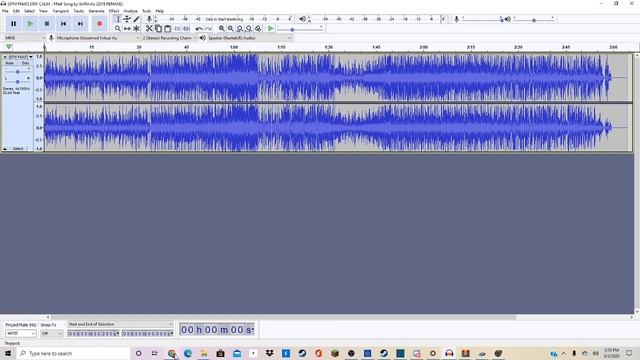Click the Copy icon
The height and width of the screenshot is (360, 640).
(158, 29)
